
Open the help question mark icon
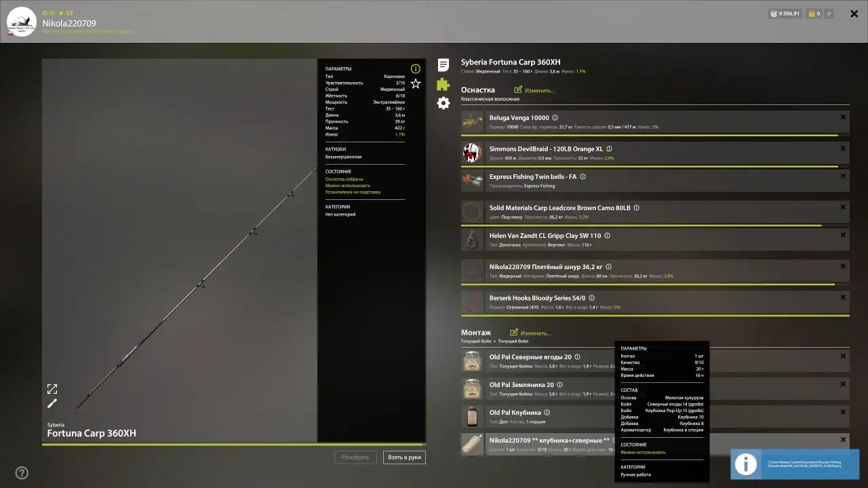tap(22, 473)
